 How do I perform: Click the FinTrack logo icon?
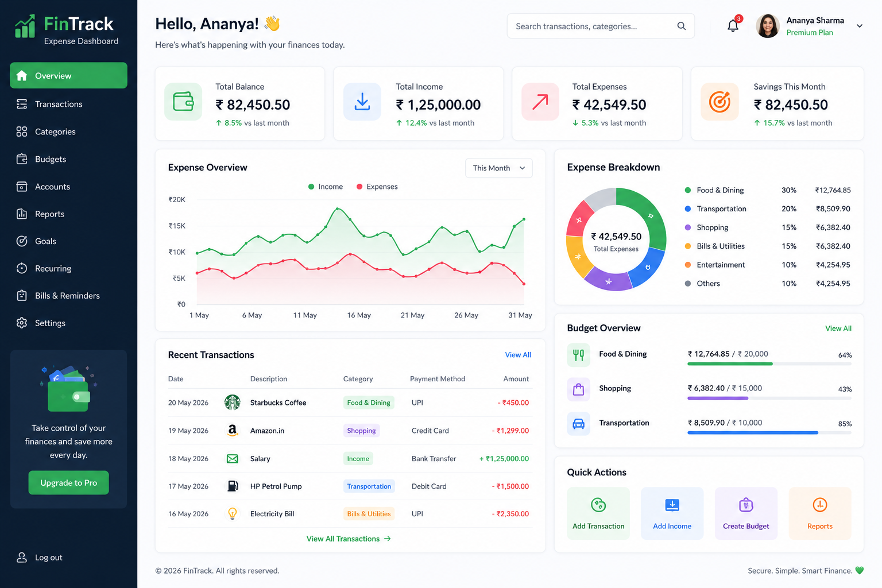pos(25,26)
